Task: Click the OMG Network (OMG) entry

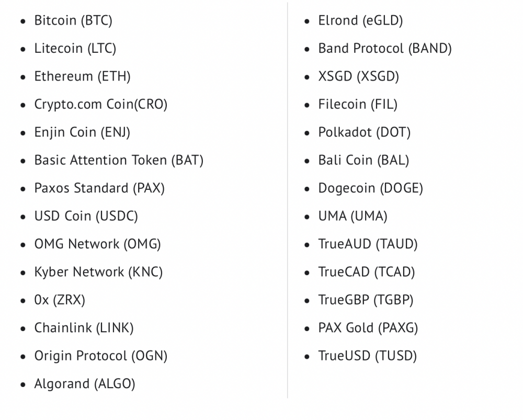Action: coord(97,244)
